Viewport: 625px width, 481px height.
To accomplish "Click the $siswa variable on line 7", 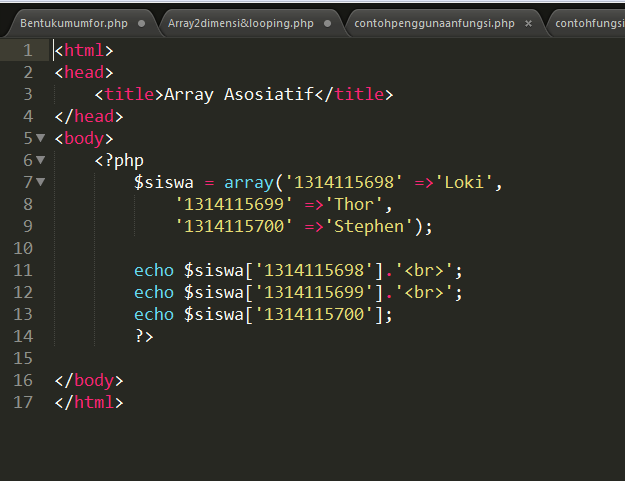I will coord(163,183).
